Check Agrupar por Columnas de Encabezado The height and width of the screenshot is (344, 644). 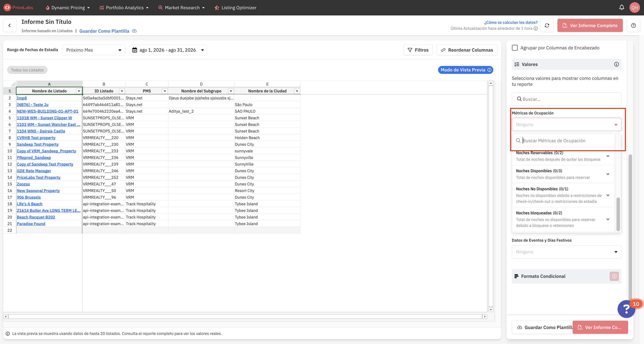(x=514, y=48)
